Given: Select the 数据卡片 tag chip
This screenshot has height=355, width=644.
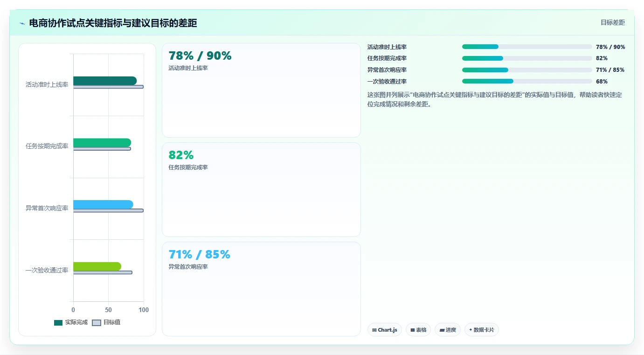Looking at the screenshot, I should [x=482, y=330].
